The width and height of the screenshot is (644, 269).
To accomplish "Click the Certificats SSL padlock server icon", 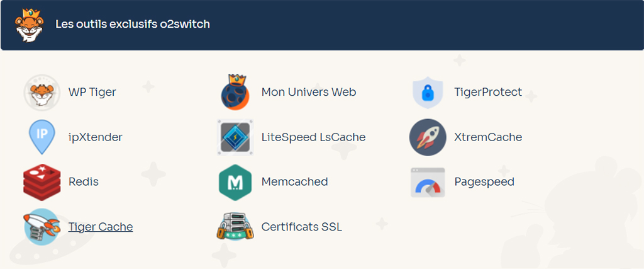I will [x=235, y=227].
